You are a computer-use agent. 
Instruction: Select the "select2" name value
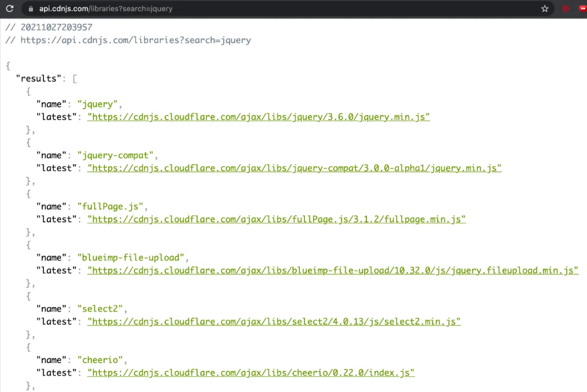(x=100, y=309)
